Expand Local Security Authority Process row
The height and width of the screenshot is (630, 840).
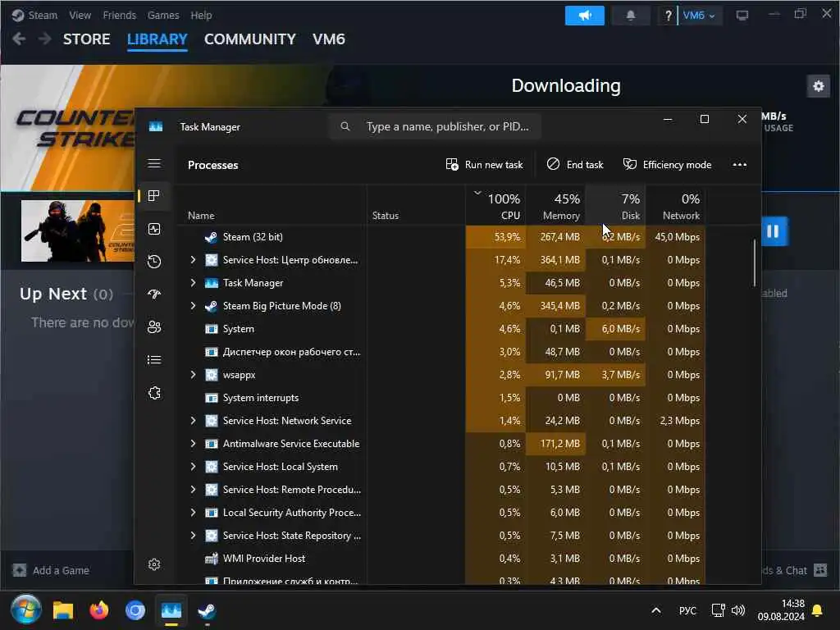click(x=193, y=513)
